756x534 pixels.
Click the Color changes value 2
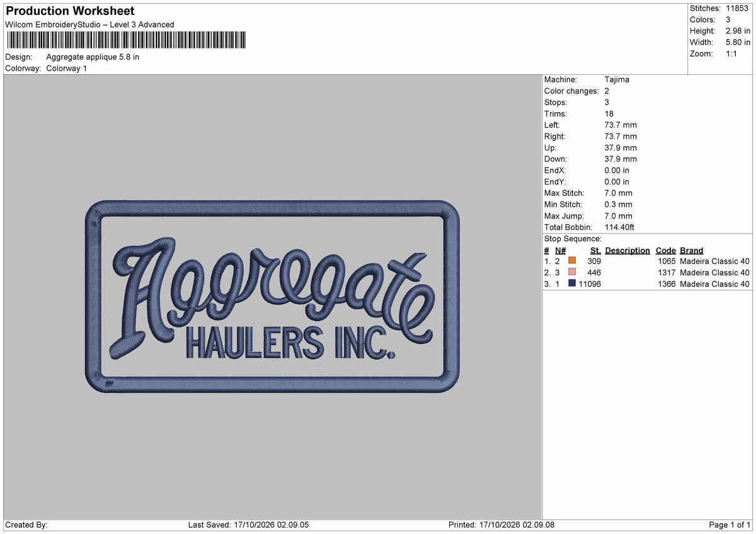coord(607,91)
